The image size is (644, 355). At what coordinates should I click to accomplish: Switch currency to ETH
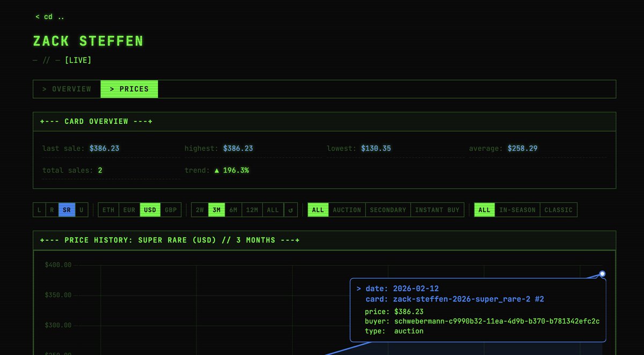click(109, 210)
